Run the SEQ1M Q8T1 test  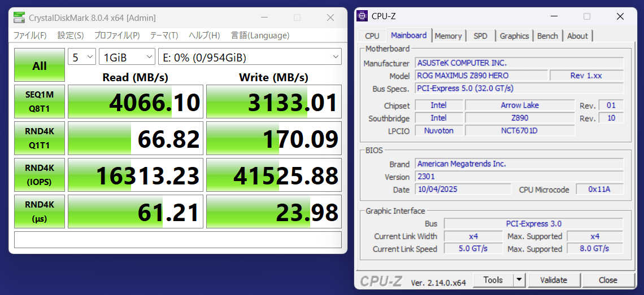tap(40, 102)
